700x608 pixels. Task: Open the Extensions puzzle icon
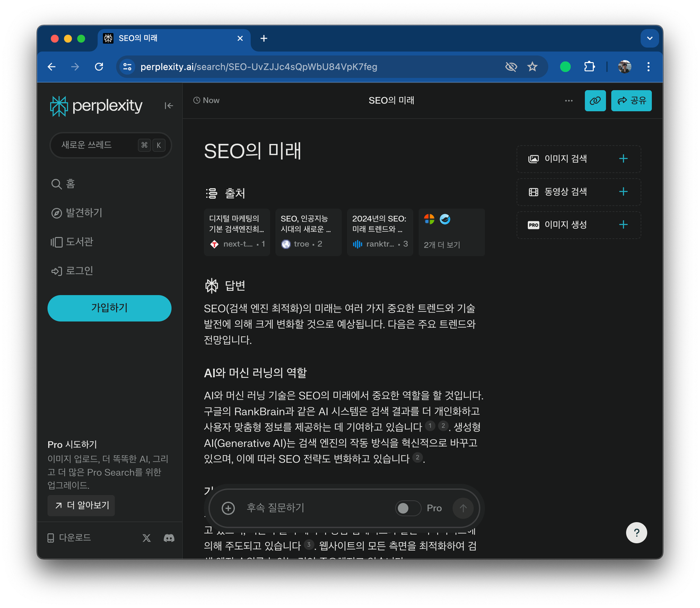(590, 67)
